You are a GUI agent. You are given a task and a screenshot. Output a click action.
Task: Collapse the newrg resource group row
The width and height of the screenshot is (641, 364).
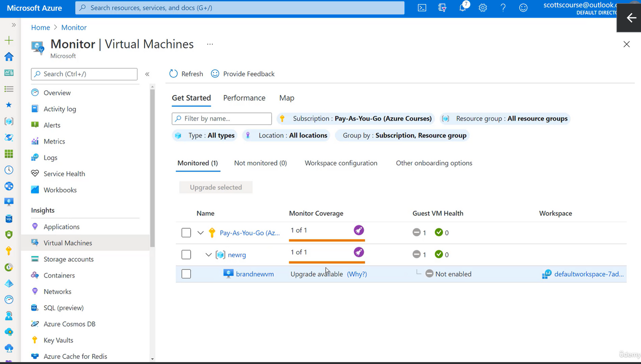(x=209, y=255)
